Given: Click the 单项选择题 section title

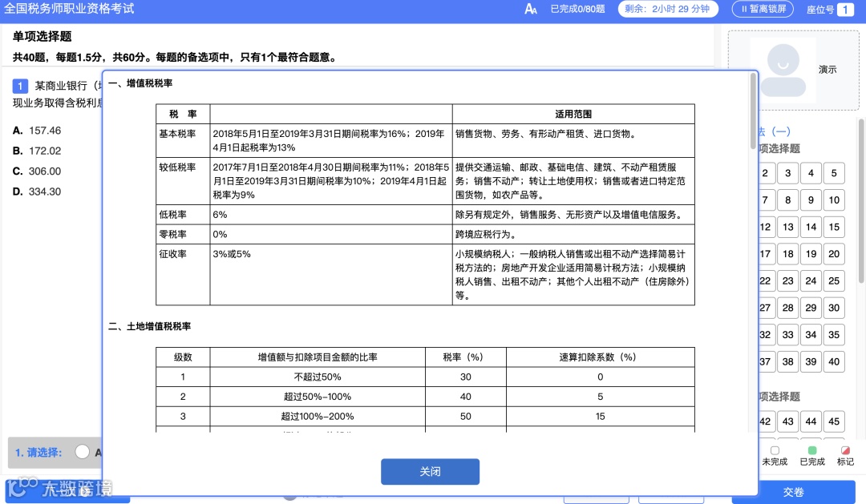Looking at the screenshot, I should (x=42, y=36).
